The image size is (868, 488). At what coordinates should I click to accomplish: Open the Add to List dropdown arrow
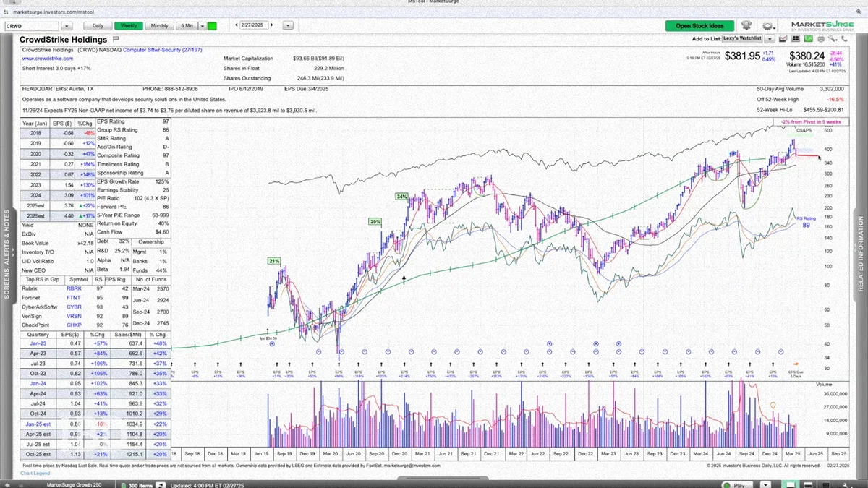[x=770, y=38]
